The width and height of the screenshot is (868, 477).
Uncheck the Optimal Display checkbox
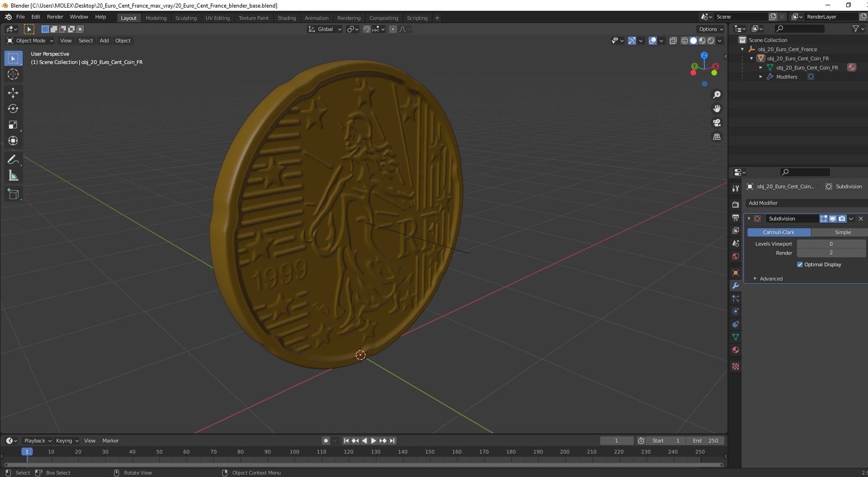coord(800,264)
